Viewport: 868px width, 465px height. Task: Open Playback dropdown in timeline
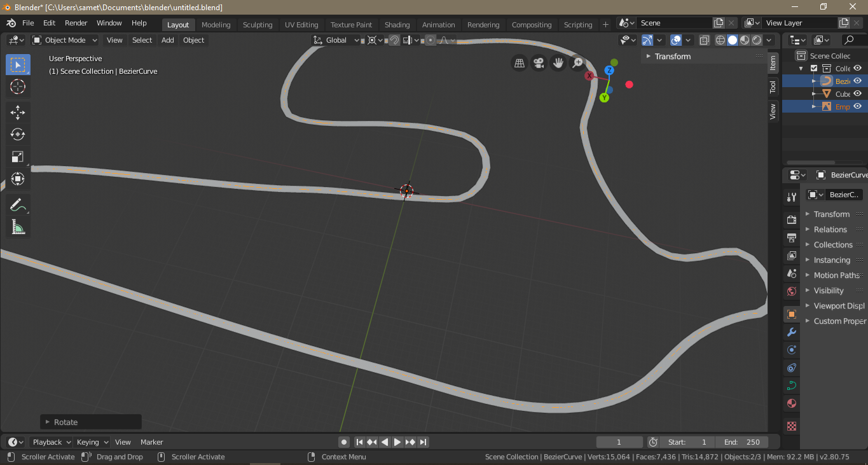[x=50, y=442]
